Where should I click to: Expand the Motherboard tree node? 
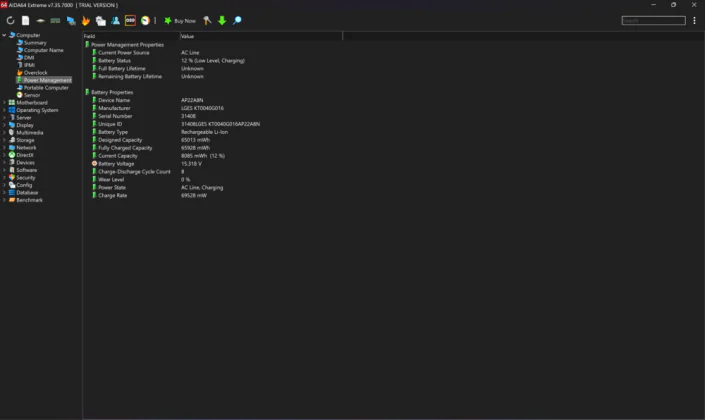click(x=4, y=103)
